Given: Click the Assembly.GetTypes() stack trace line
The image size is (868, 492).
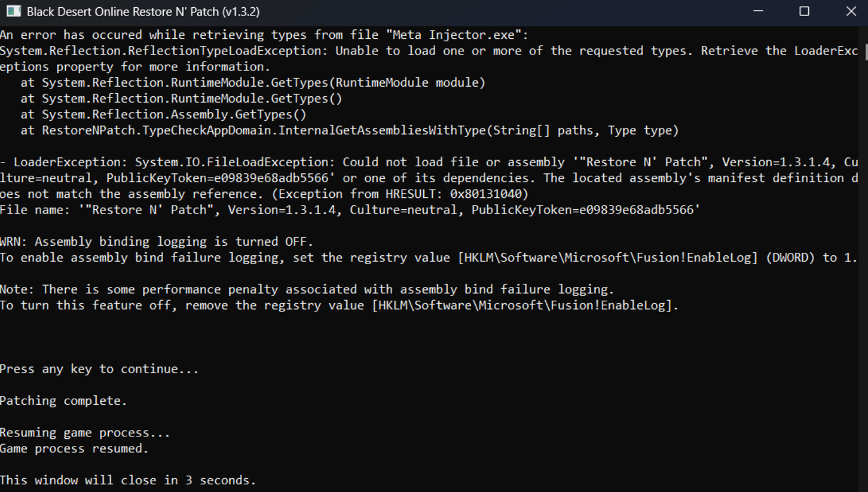Looking at the screenshot, I should (x=163, y=114).
